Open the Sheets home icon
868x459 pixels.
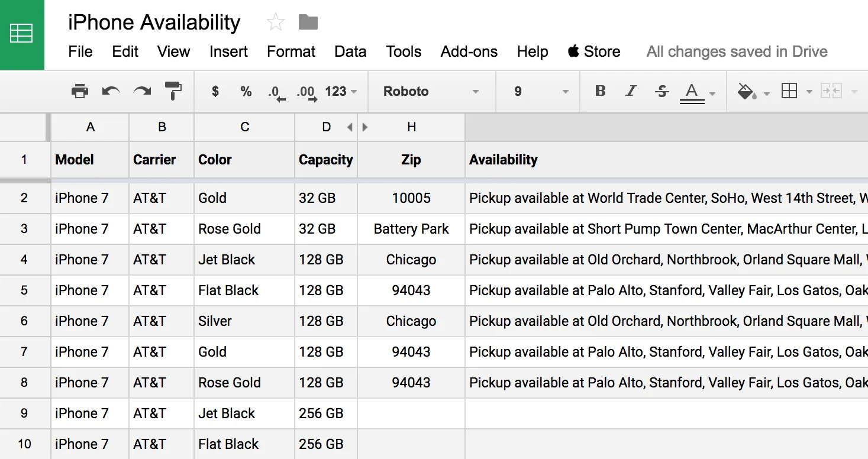22,34
